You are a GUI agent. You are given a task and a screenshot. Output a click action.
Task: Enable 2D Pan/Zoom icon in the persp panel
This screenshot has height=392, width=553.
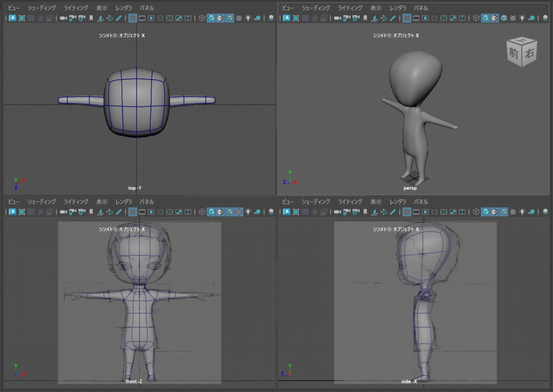tap(383, 18)
